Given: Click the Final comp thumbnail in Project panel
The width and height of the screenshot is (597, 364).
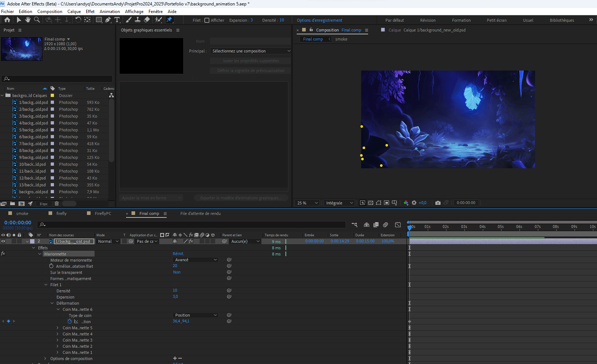Looking at the screenshot, I should [x=22, y=49].
